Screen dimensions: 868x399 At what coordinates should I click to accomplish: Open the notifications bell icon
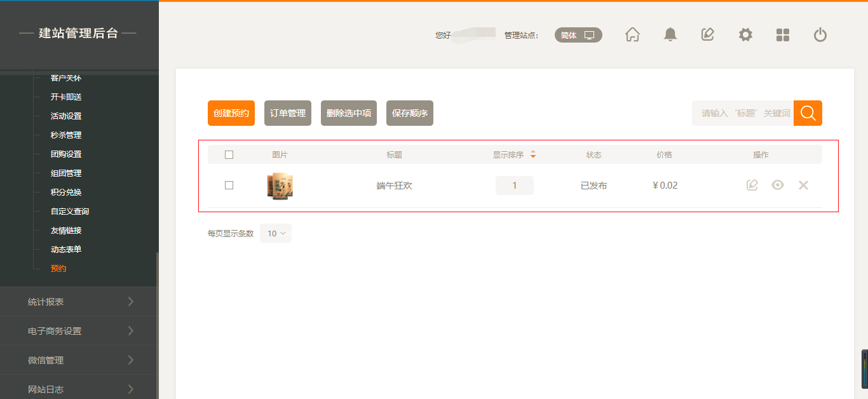pyautogui.click(x=670, y=35)
